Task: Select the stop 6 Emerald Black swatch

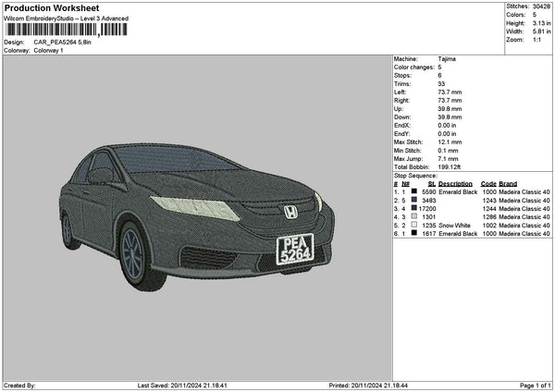Action: point(413,234)
